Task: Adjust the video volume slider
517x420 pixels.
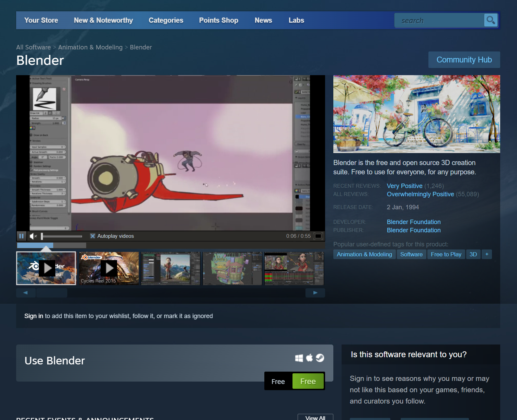Action: coord(62,236)
